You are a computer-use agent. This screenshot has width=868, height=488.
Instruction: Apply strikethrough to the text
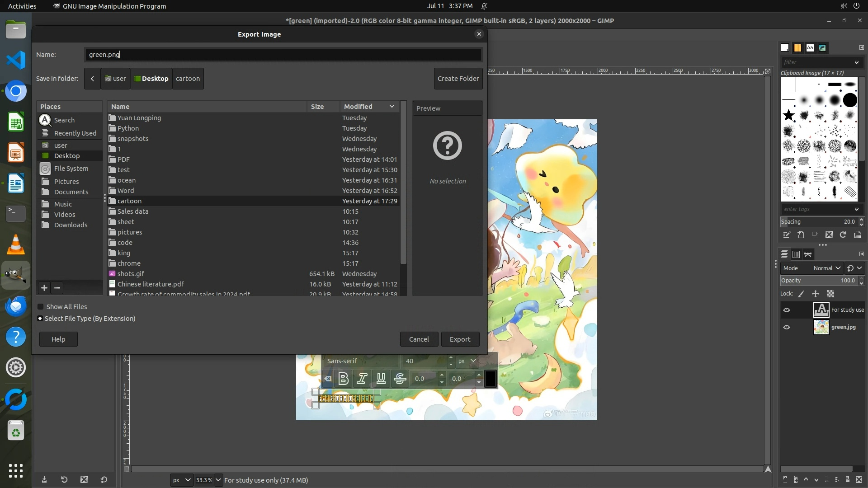400,379
